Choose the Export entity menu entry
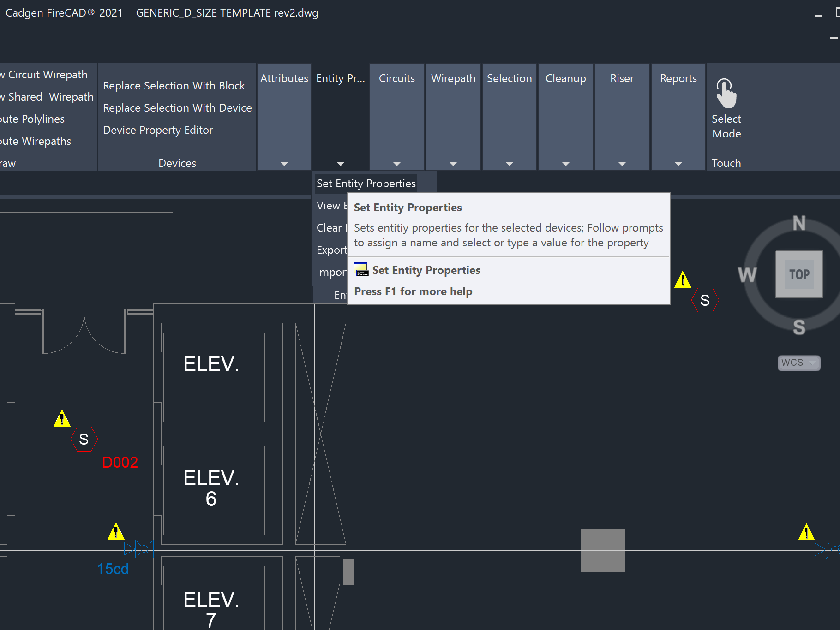Image resolution: width=840 pixels, height=630 pixels. (331, 250)
